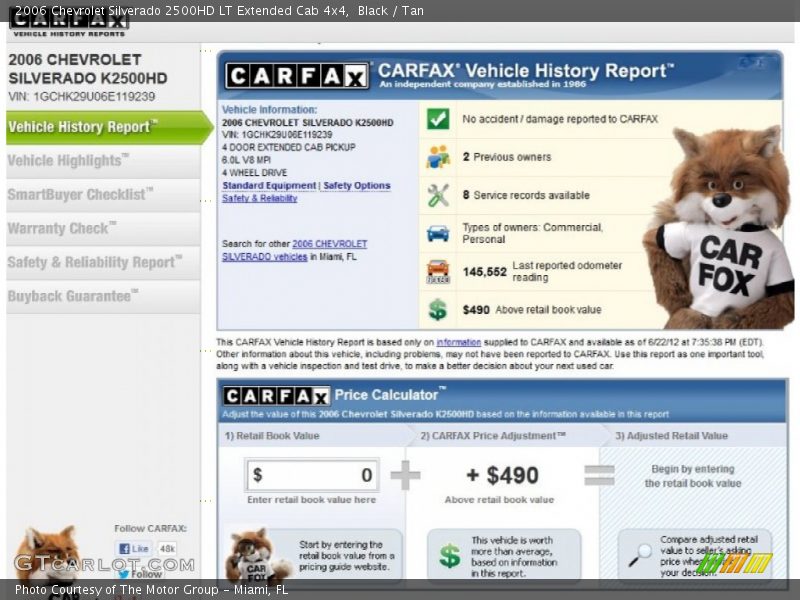Follow the Safety Options link
This screenshot has height=600, width=800.
click(356, 186)
